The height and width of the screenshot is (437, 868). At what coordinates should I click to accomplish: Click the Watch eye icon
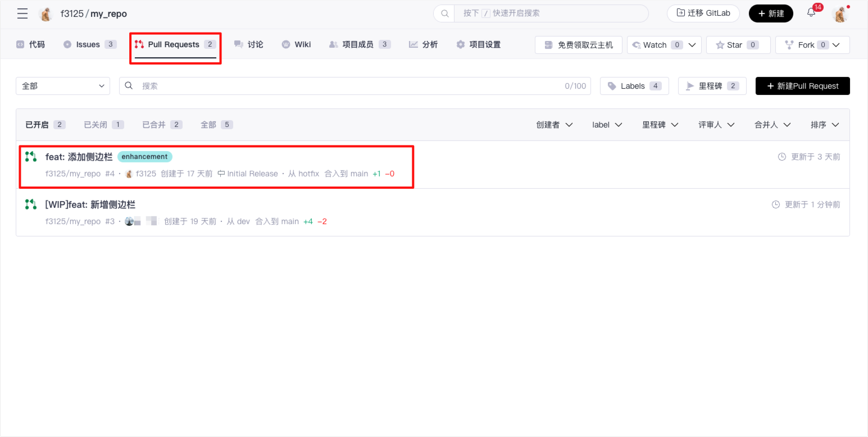[x=637, y=45]
